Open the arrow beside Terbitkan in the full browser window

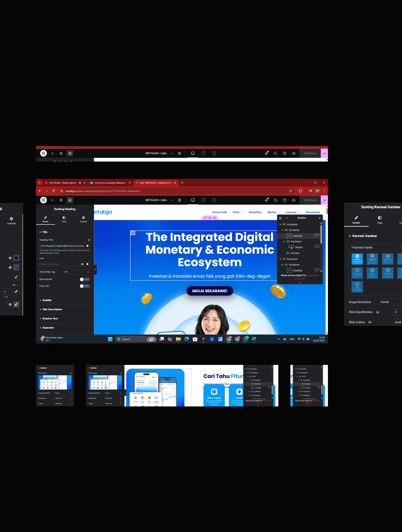pos(325,200)
